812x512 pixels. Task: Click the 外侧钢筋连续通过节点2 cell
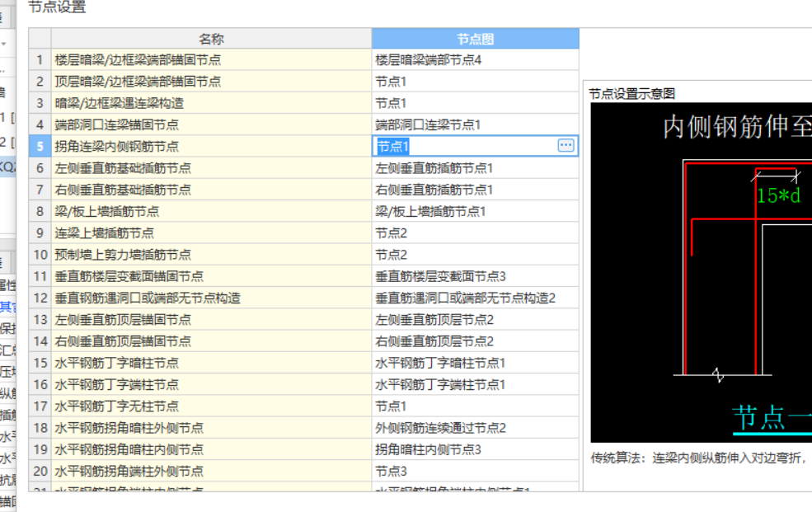[475, 428]
